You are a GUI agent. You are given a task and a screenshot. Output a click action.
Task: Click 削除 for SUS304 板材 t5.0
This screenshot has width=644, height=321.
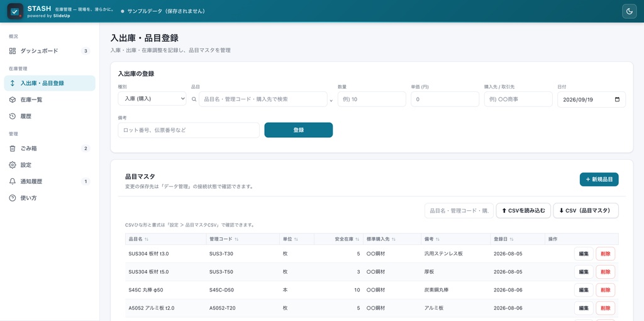click(x=606, y=272)
